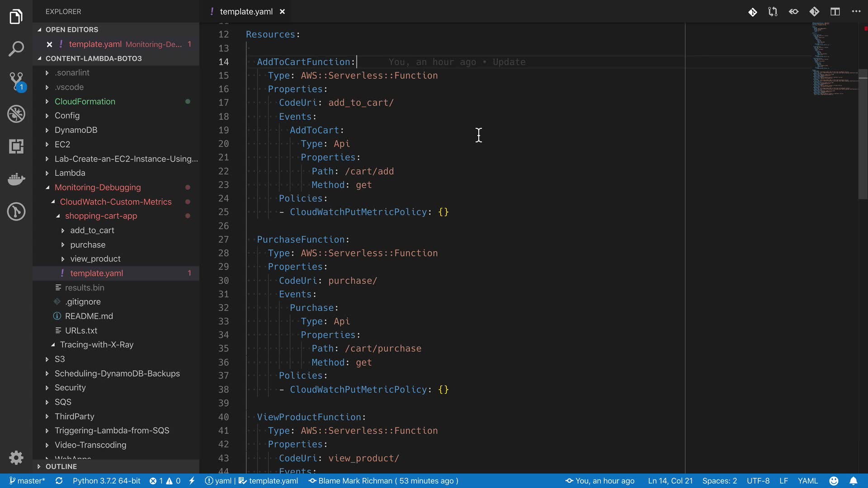Screen dimensions: 868x488
Task: Click the split editor icon
Action: point(835,12)
